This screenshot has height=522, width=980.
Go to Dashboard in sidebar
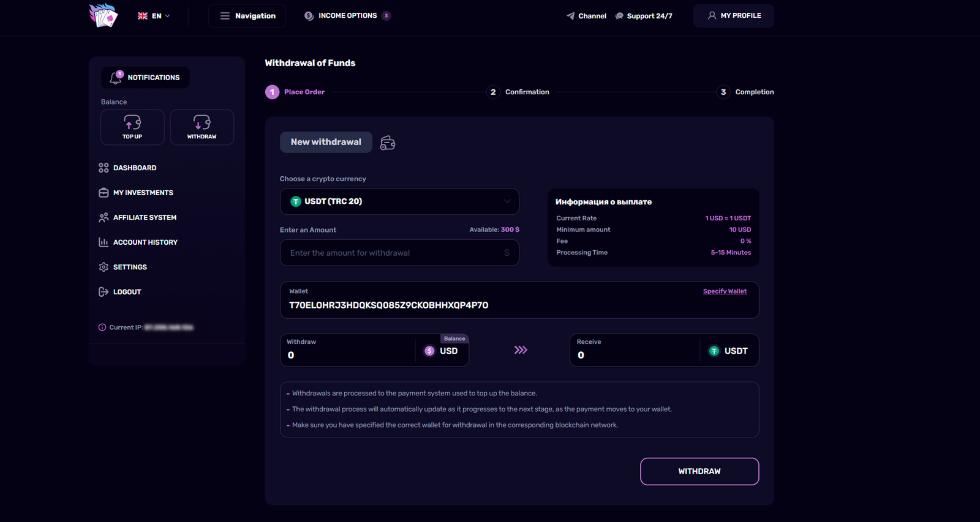[134, 168]
